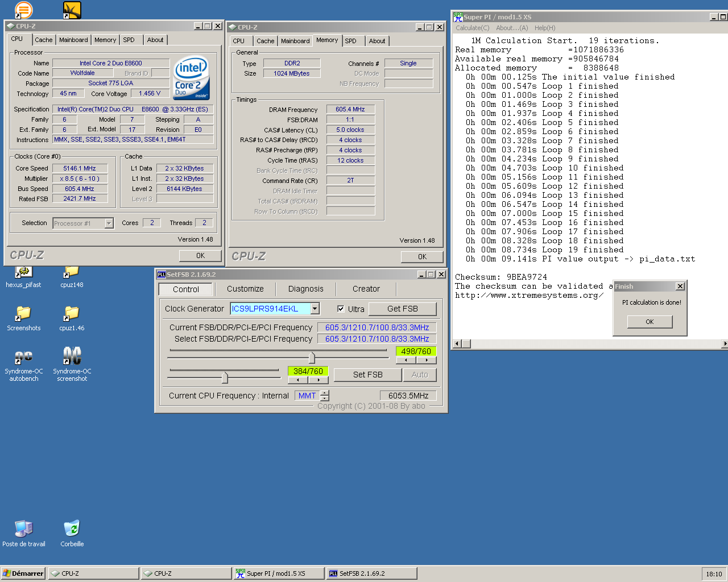The width and height of the screenshot is (728, 582).
Task: Open Cache tab in left CPU-Z window
Action: 44,40
